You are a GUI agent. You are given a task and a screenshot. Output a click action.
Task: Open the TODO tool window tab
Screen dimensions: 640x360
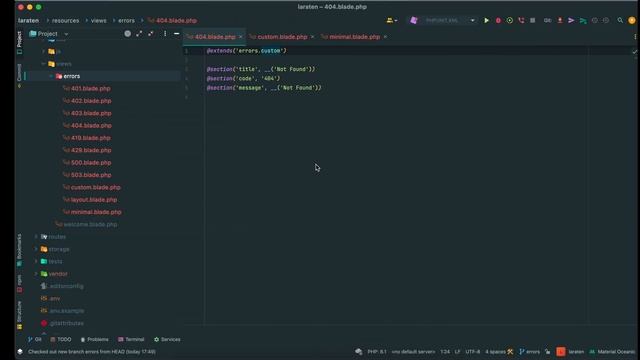coord(60,339)
